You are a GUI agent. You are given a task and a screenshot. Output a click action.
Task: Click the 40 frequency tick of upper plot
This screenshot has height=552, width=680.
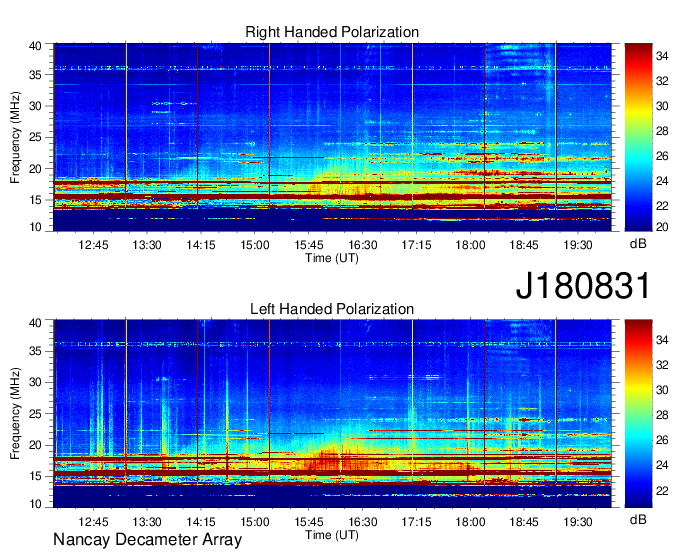pos(35,46)
